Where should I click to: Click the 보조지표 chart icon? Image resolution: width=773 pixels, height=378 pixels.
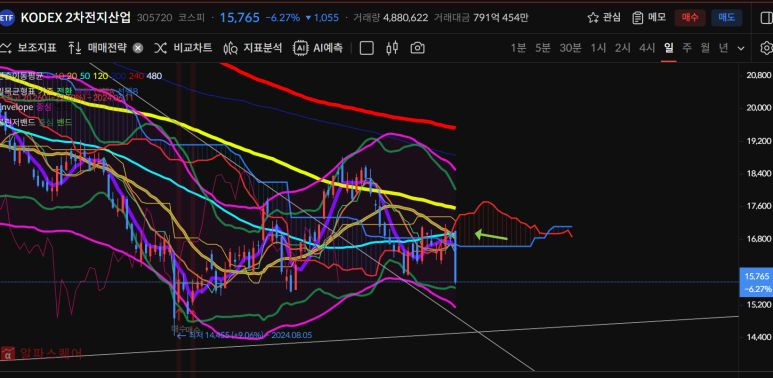tap(5, 48)
